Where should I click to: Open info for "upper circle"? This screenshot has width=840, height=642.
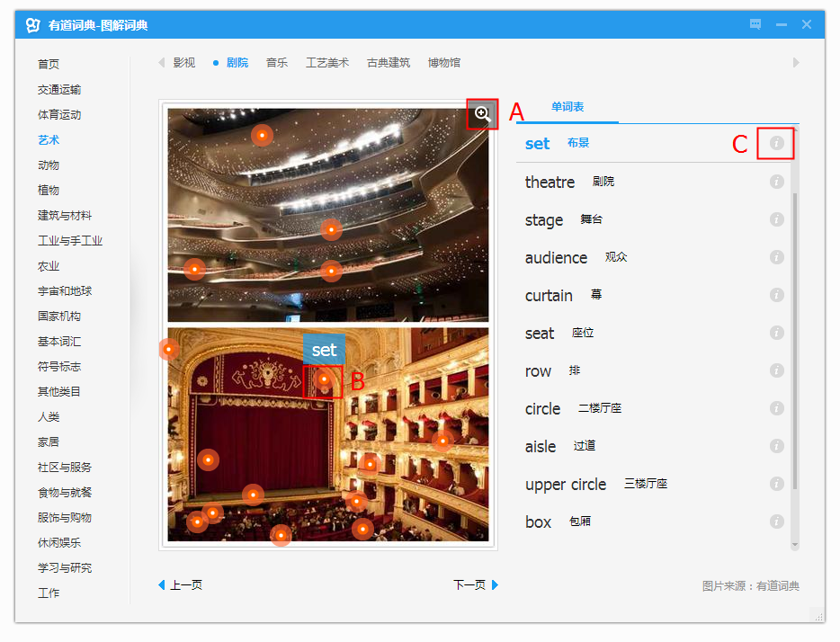tap(776, 483)
